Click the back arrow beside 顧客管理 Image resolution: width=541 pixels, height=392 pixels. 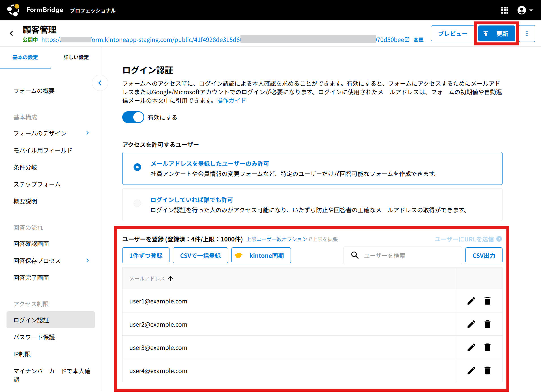pos(11,34)
